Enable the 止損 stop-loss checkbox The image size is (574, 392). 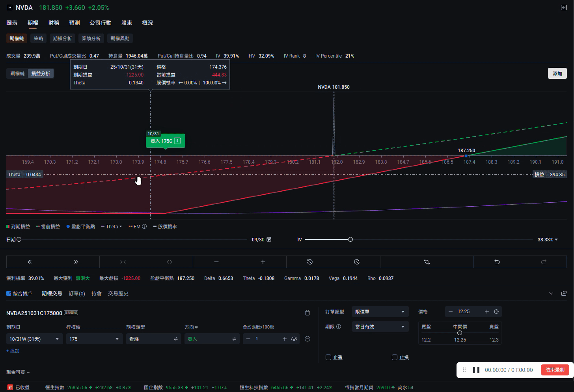(394, 357)
